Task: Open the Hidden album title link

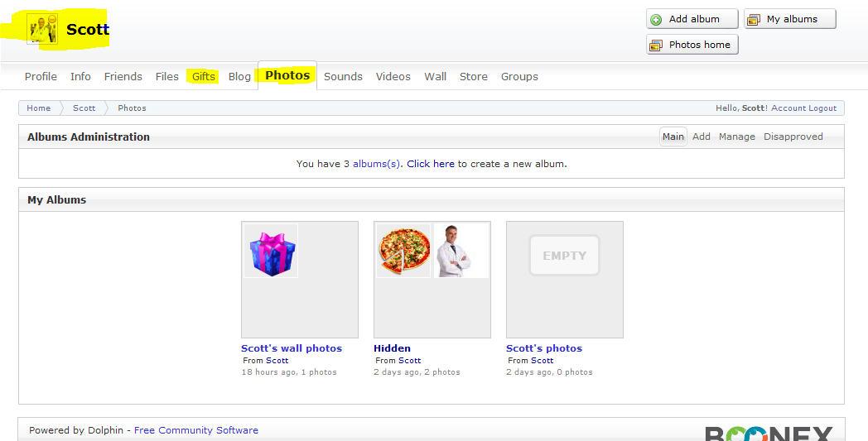Action: 392,348
